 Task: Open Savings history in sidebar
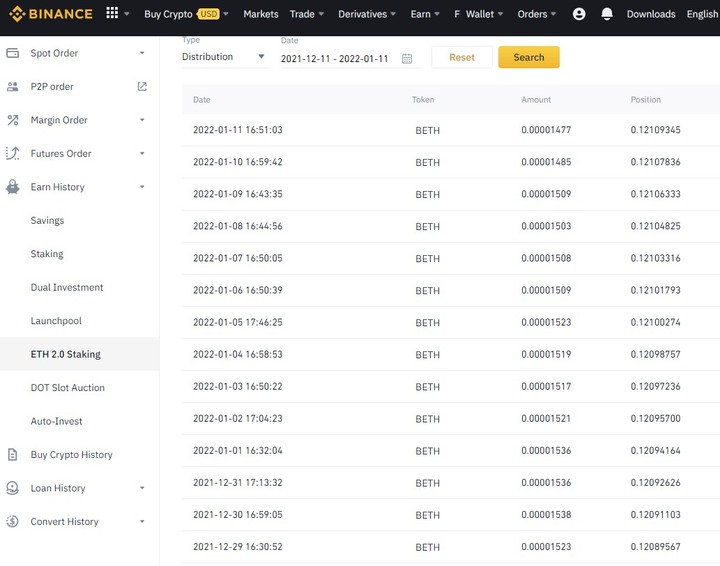click(x=47, y=220)
